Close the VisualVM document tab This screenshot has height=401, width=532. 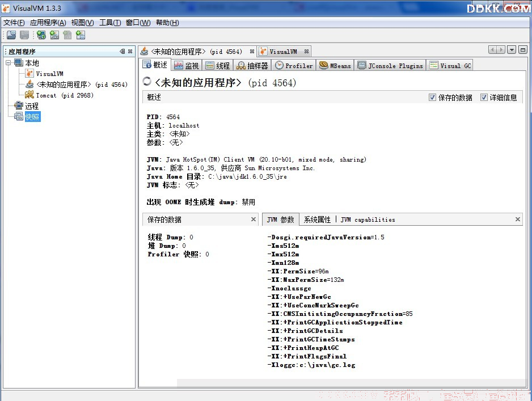pyautogui.click(x=306, y=52)
